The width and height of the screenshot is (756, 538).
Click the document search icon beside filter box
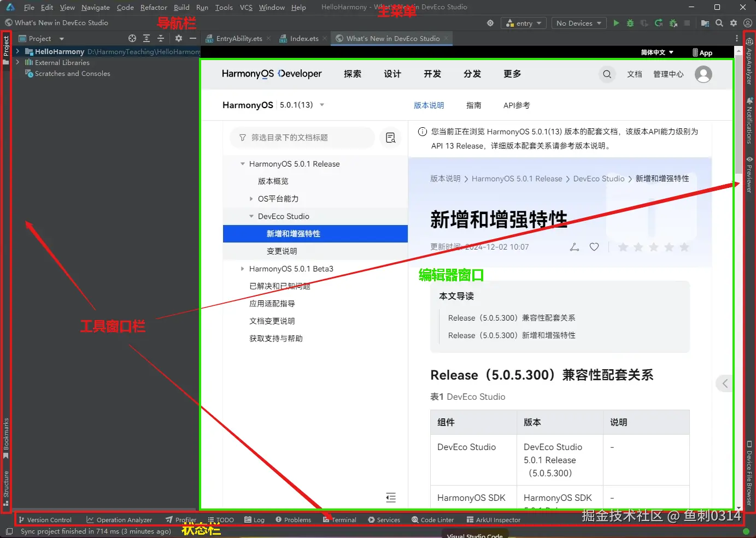coord(391,138)
